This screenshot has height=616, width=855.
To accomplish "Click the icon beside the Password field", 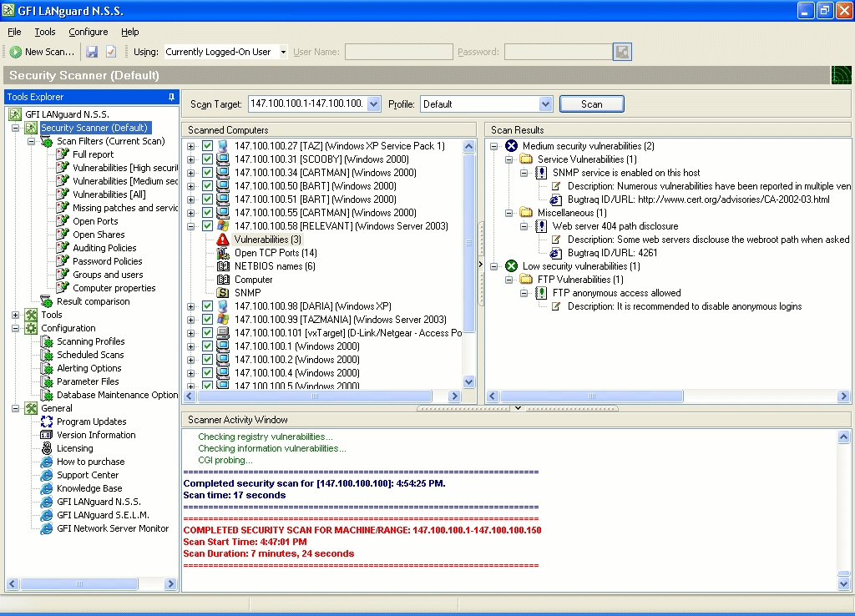I will tap(622, 52).
